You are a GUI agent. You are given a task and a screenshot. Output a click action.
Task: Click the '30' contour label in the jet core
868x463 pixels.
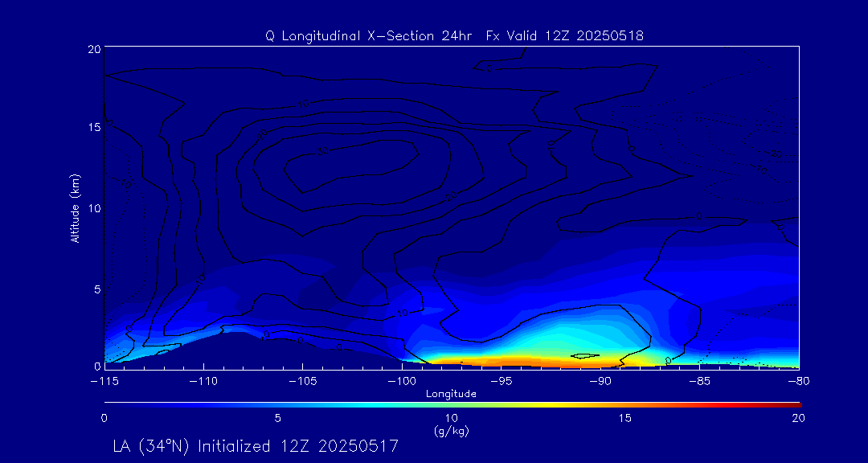pyautogui.click(x=323, y=150)
